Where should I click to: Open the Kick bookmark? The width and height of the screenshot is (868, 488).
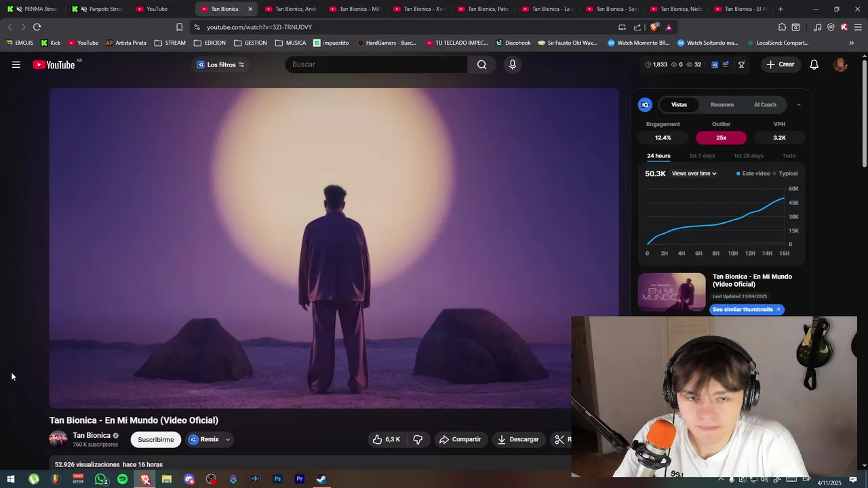50,43
